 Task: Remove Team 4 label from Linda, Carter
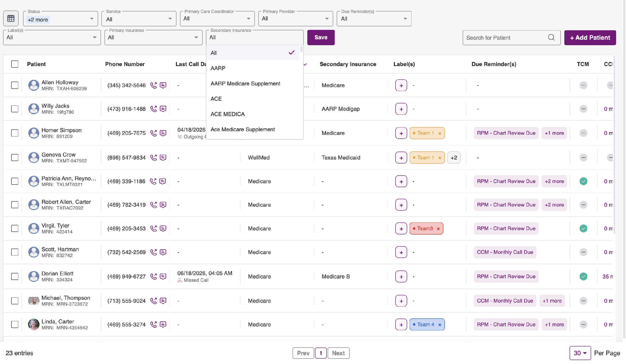pyautogui.click(x=440, y=325)
